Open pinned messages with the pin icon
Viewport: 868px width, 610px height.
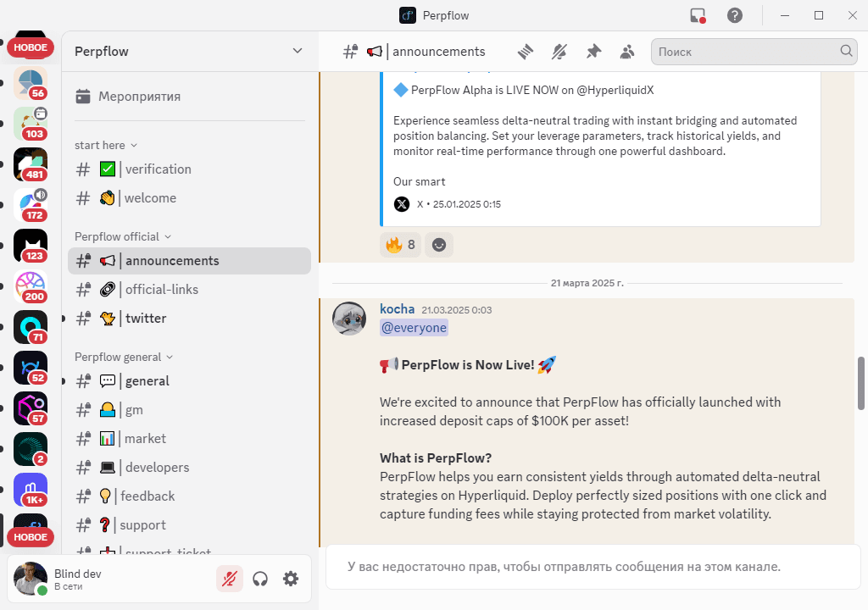pyautogui.click(x=593, y=52)
